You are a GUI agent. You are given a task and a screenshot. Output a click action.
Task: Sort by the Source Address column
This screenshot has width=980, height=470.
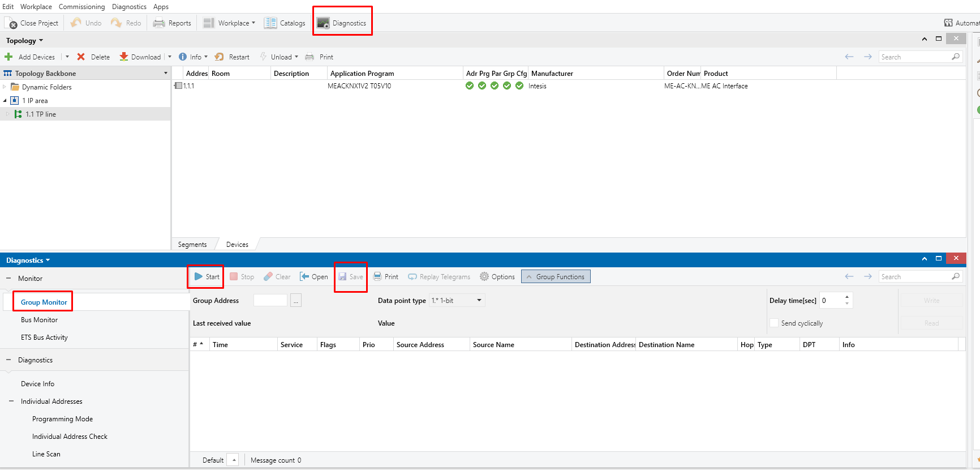tap(432, 345)
